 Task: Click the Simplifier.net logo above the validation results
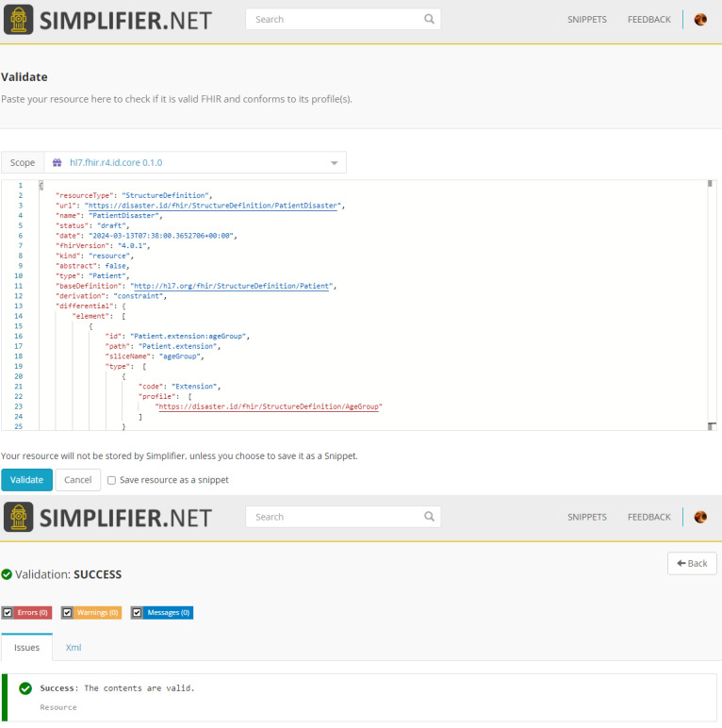click(x=108, y=517)
